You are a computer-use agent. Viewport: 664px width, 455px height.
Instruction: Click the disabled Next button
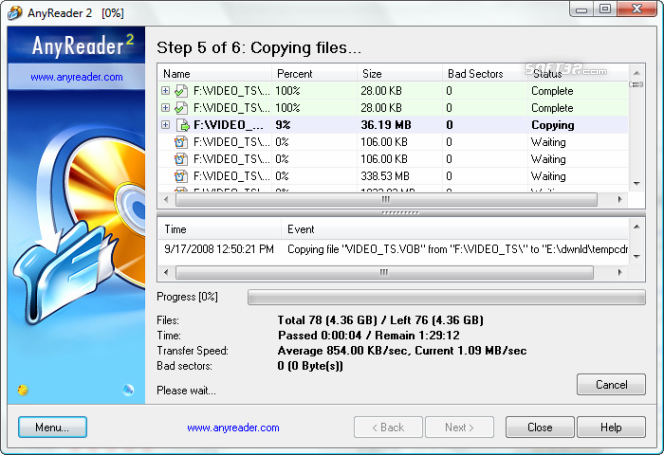[459, 427]
